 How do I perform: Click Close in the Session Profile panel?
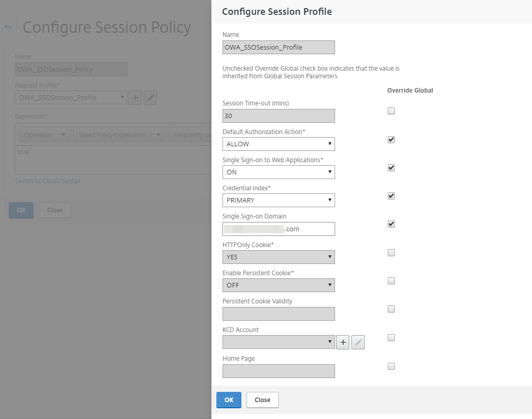click(262, 400)
